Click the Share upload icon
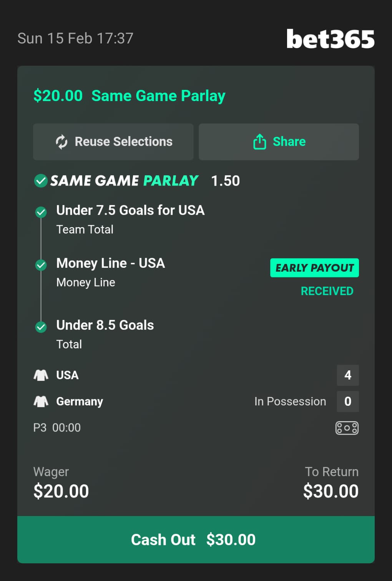 click(x=260, y=142)
